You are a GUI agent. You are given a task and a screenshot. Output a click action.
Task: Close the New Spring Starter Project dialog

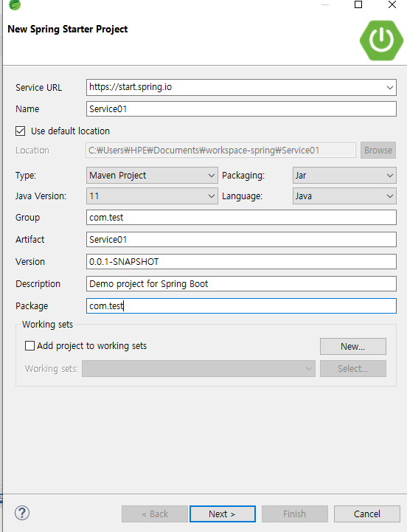[392, 4]
